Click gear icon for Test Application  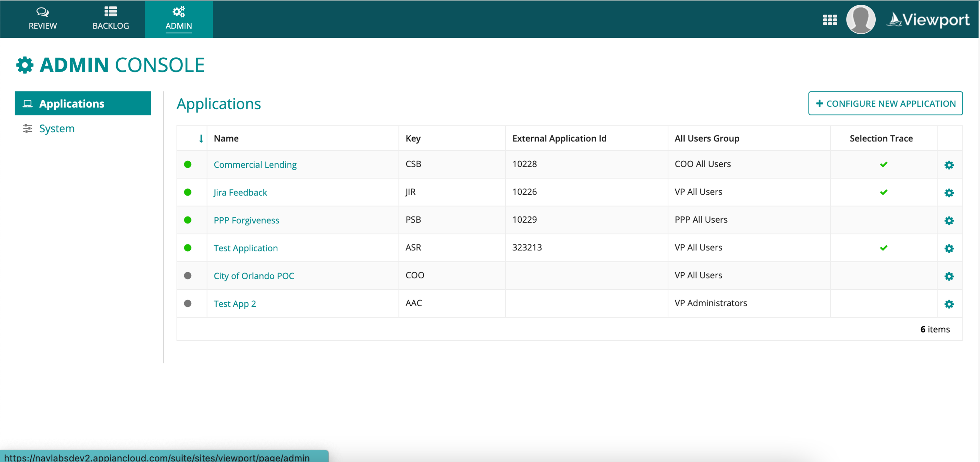949,248
